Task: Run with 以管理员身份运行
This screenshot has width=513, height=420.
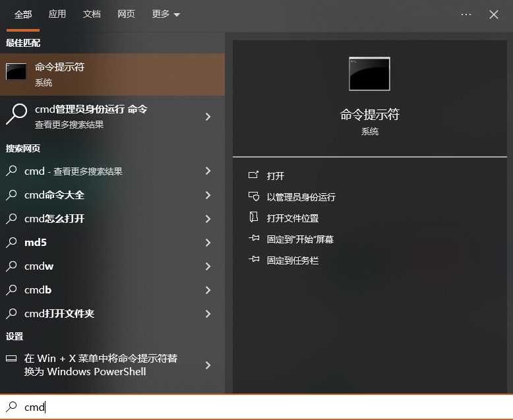Action: (301, 197)
